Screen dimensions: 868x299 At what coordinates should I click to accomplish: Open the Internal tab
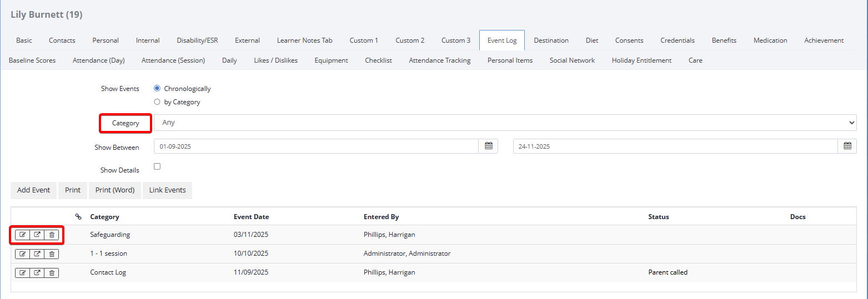pyautogui.click(x=148, y=40)
